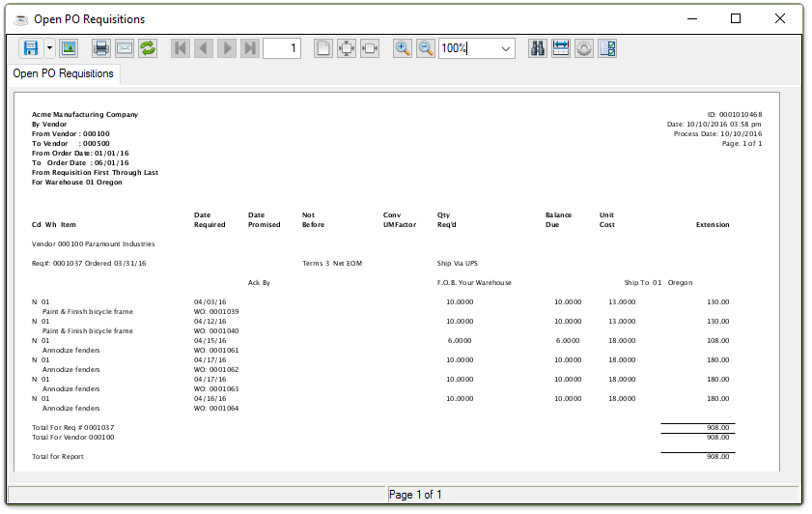Image resolution: width=812 pixels, height=514 pixels.
Task: Expand the 100% zoom level dropdown
Action: click(506, 48)
